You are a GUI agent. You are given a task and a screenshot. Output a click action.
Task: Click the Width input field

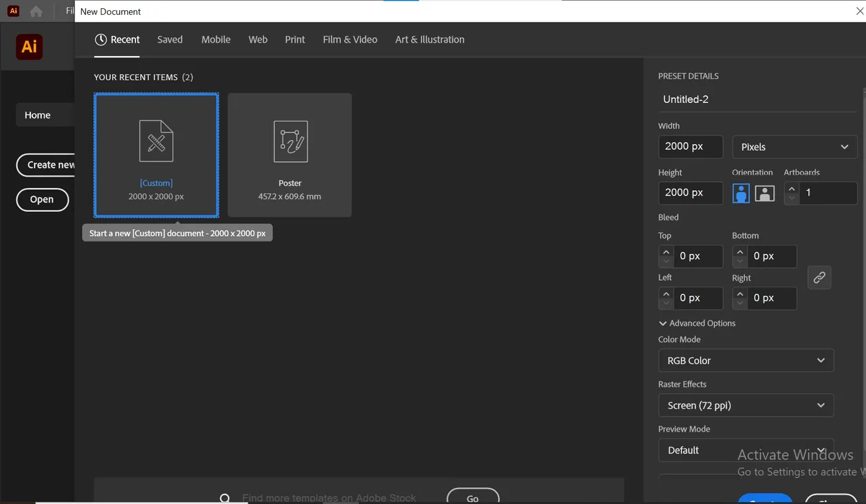(x=691, y=146)
